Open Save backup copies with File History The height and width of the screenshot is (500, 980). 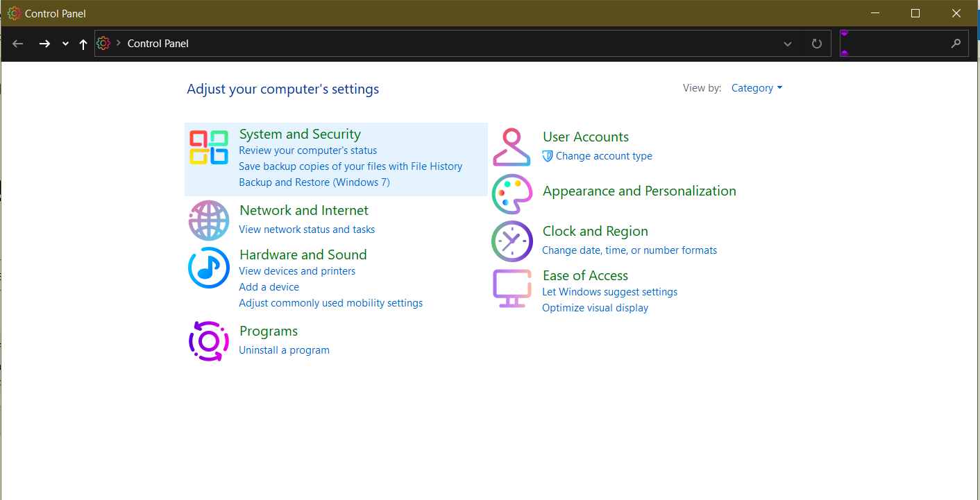[350, 166]
